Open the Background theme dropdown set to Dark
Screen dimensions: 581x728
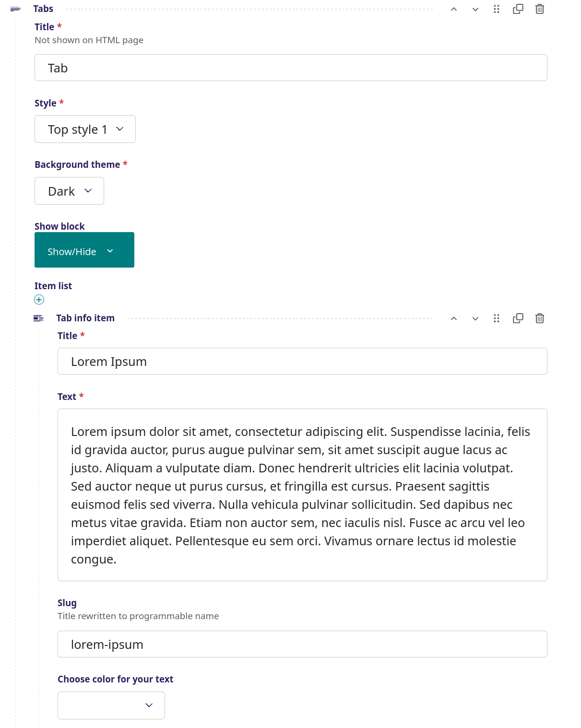pos(69,191)
